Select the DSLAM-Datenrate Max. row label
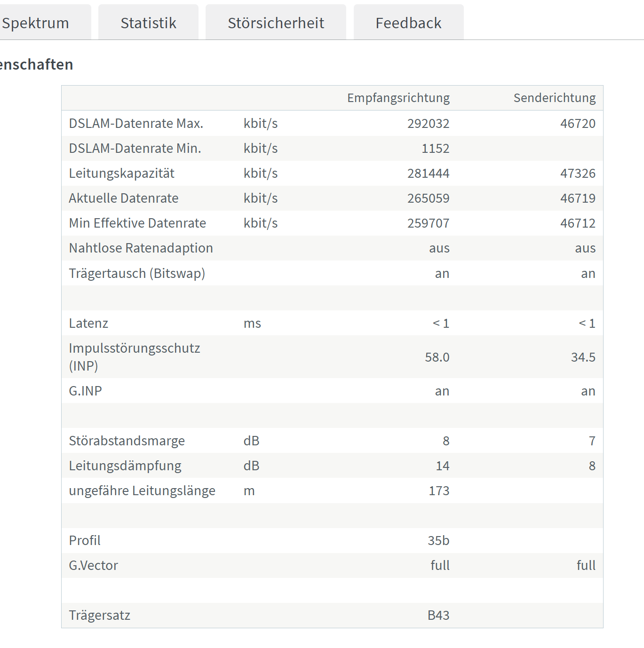Screen dimensions: 644x648 point(136,123)
